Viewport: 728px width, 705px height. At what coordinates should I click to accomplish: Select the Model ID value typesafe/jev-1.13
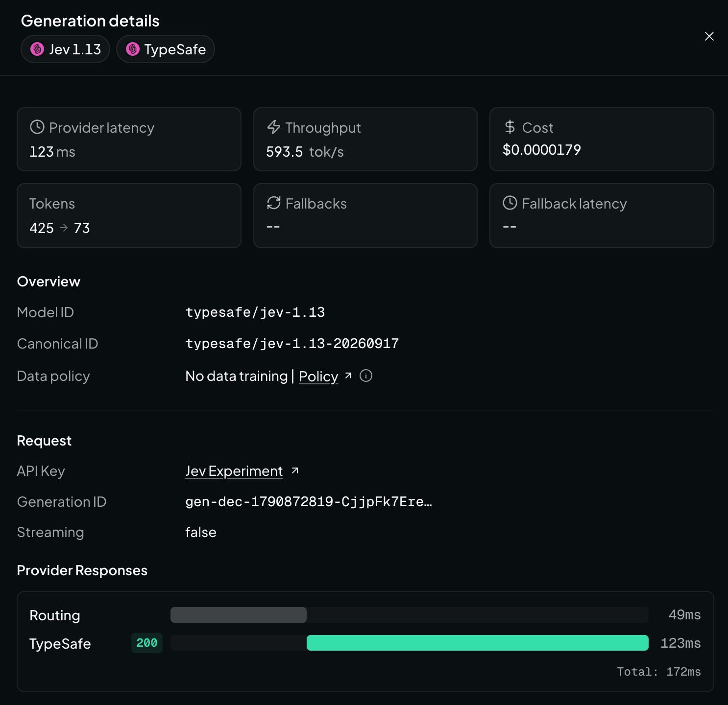tap(255, 312)
